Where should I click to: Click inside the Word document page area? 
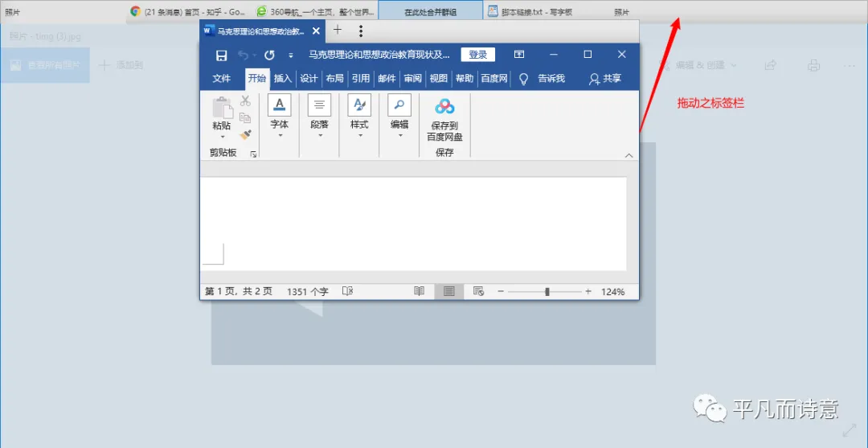pos(415,224)
